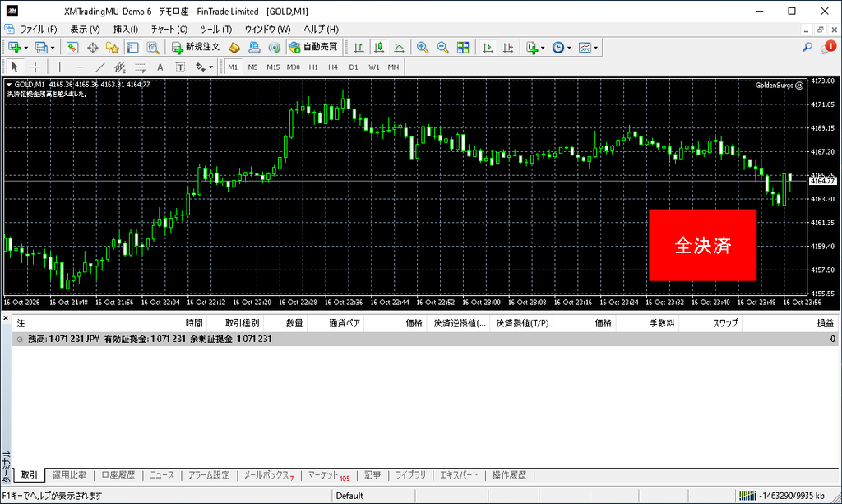The image size is (842, 504).
Task: Open the ファイル (F) menu
Action: (39, 30)
